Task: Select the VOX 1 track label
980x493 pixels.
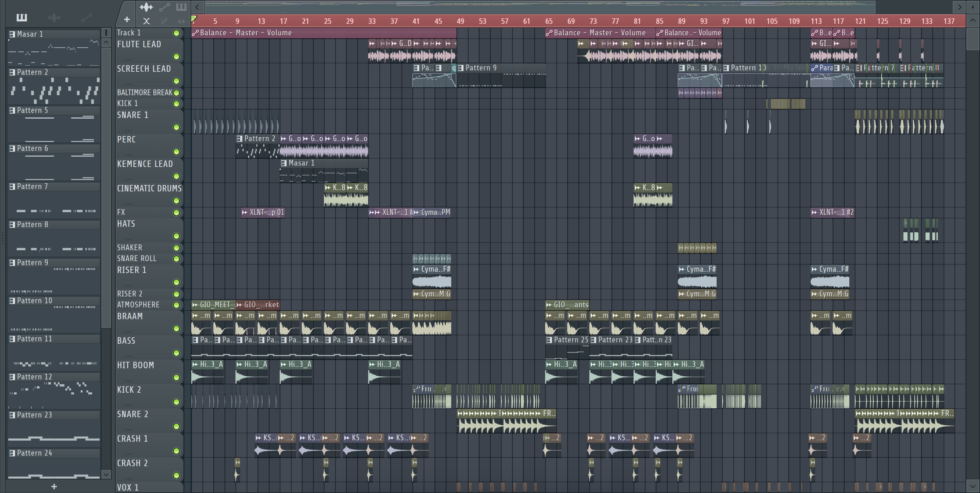Action: click(128, 488)
